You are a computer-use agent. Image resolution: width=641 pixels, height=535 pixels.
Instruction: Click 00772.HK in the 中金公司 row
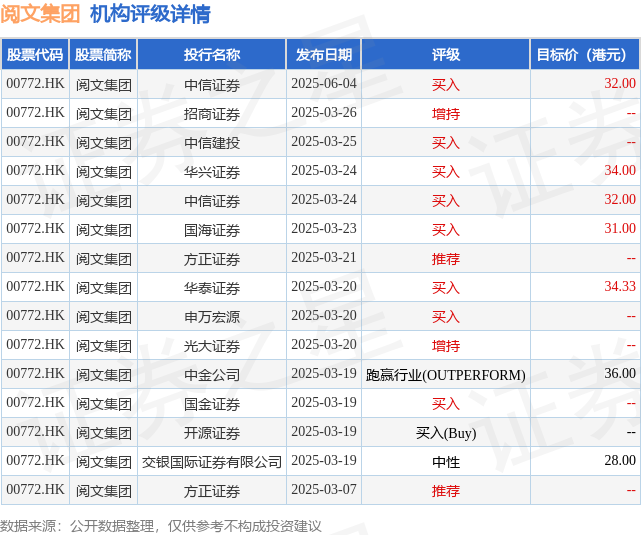click(35, 374)
